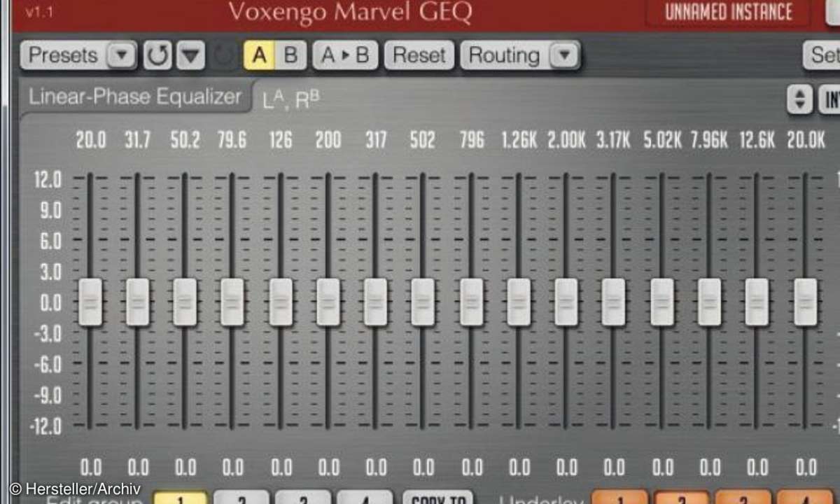Click the Copy To button
The height and width of the screenshot is (504, 840).
click(x=437, y=498)
